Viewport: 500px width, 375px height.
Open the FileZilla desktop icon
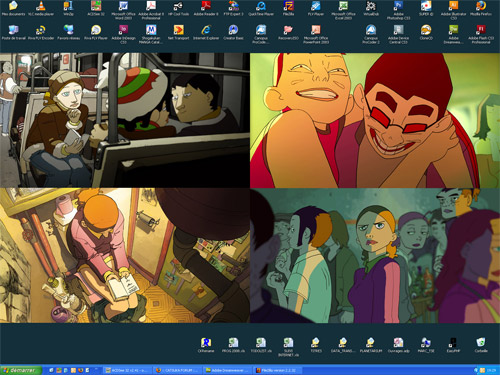click(288, 8)
